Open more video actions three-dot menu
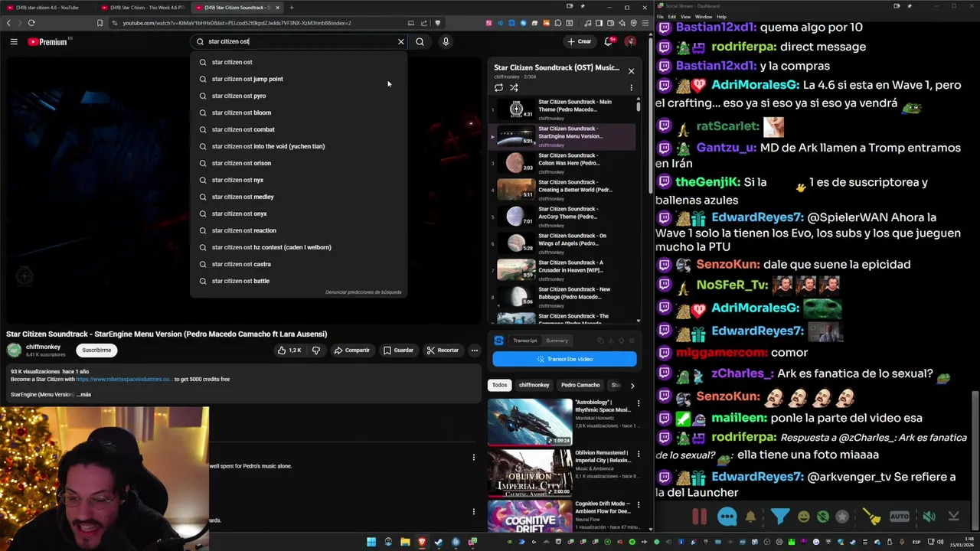The width and height of the screenshot is (980, 551). click(475, 350)
